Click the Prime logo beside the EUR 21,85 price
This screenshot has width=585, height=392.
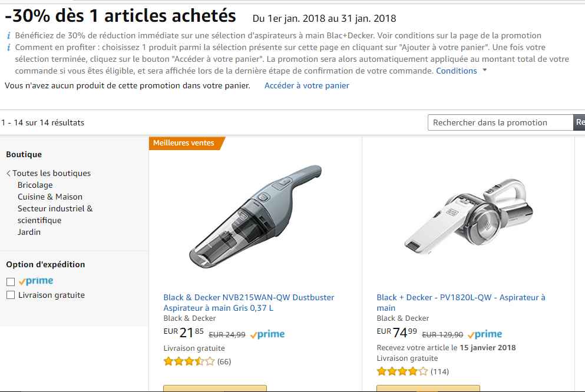click(x=267, y=334)
